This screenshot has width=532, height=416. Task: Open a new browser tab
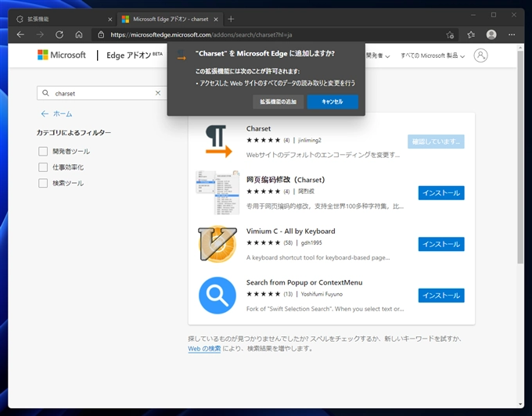click(231, 19)
